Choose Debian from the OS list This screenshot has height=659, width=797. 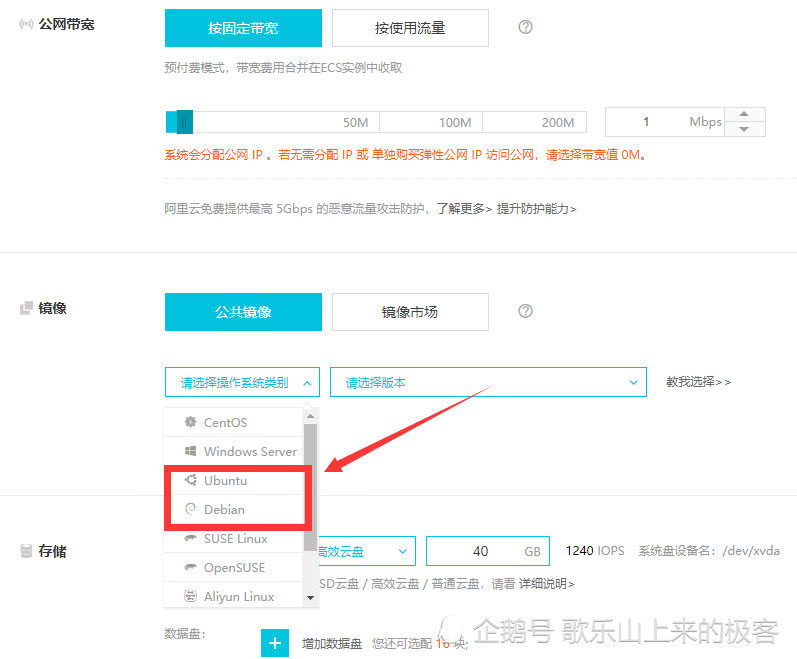(234, 509)
